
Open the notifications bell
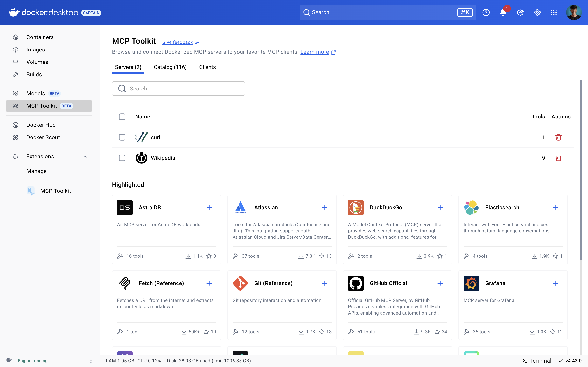click(503, 12)
